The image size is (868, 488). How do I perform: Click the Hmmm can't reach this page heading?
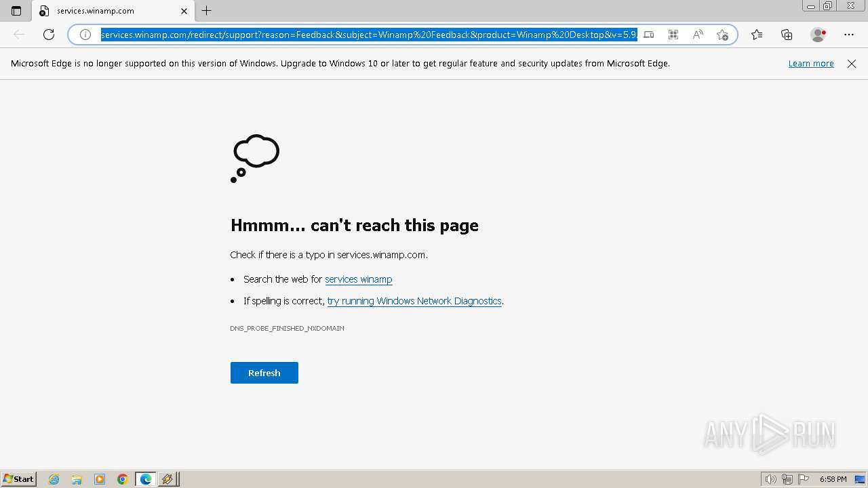pos(355,225)
